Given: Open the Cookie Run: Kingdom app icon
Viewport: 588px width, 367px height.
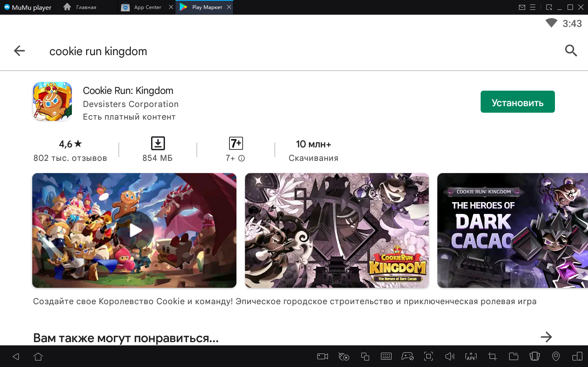Looking at the screenshot, I should [53, 102].
